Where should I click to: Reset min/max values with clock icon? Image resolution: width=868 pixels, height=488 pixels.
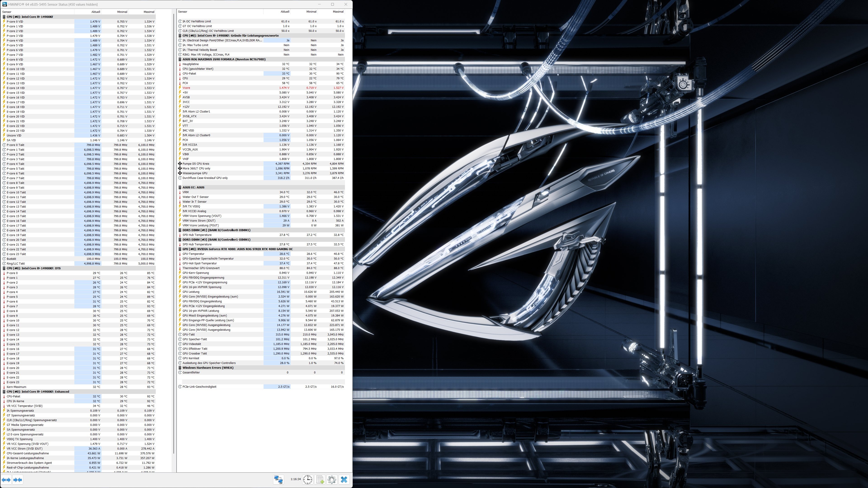coord(307,479)
